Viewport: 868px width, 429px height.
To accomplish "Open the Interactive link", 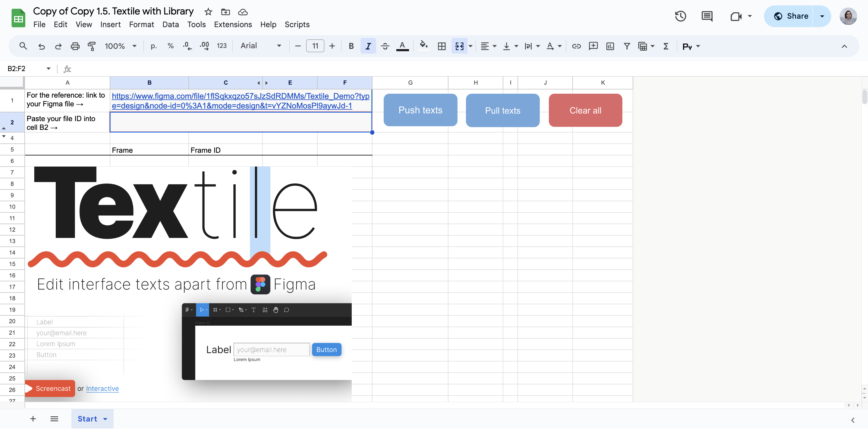I will coord(102,388).
